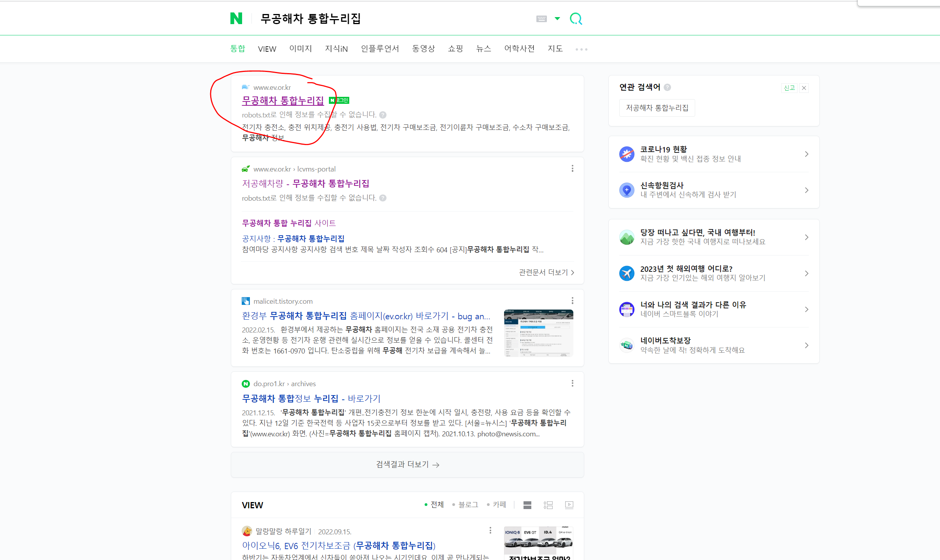Open 공지사항 : 무공해차 통합누리집 link
The width and height of the screenshot is (940, 560).
tap(293, 238)
